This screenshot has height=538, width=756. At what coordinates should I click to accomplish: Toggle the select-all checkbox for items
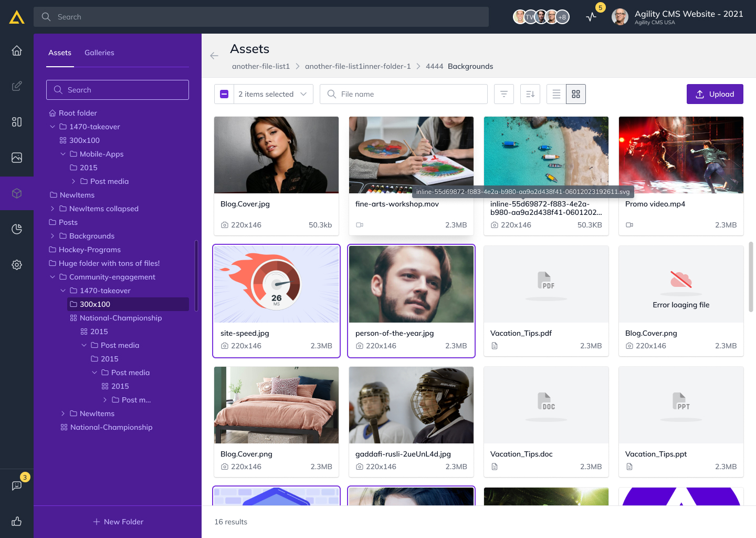pos(224,94)
